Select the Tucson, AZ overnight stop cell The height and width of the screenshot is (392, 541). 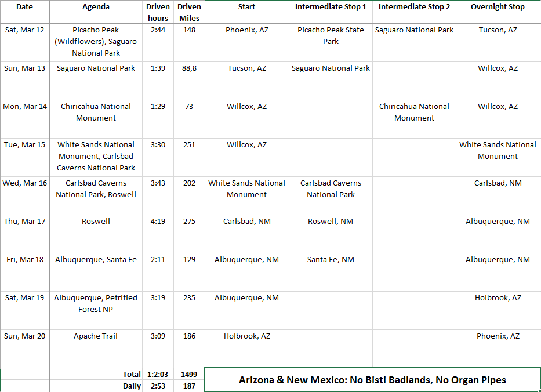tap(498, 30)
